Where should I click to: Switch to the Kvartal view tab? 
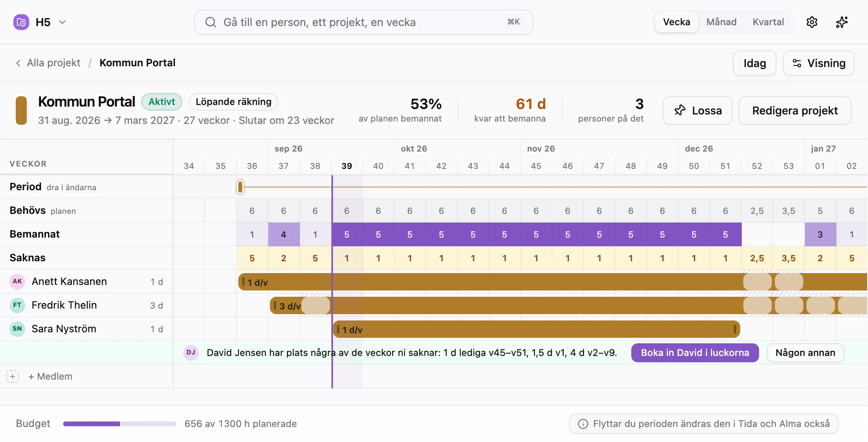point(768,22)
